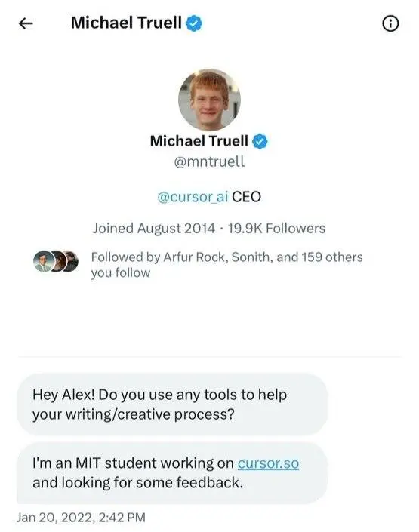Open the @cursor_ai mention link
Screen dimensions: 419x532
click(x=193, y=197)
